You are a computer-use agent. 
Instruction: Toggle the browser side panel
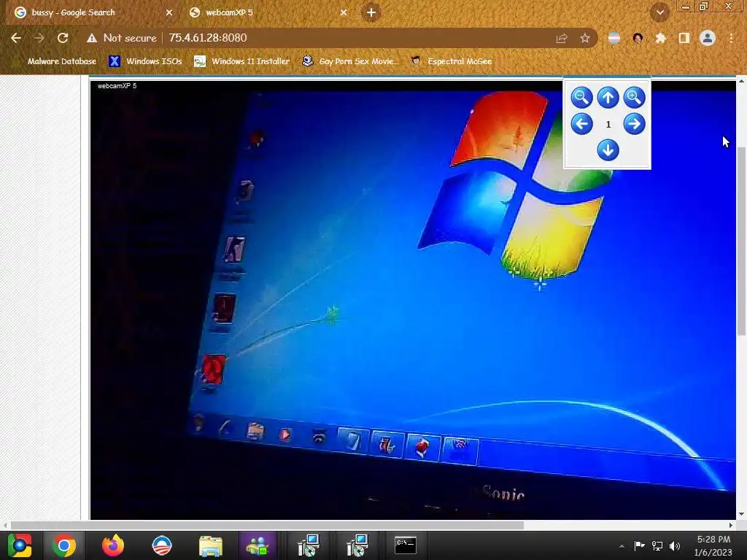pyautogui.click(x=684, y=38)
